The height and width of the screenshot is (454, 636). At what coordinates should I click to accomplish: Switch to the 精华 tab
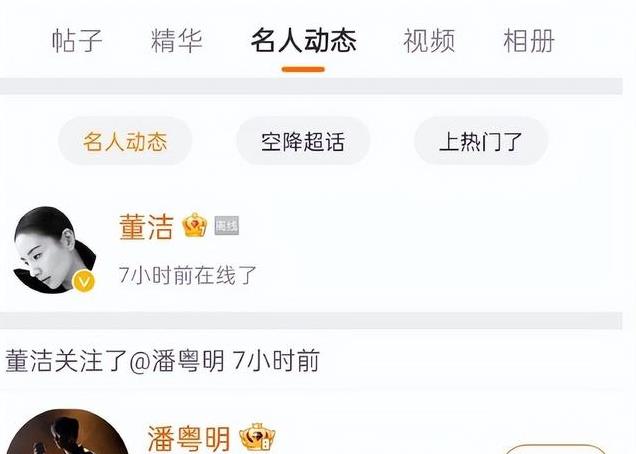(x=176, y=40)
